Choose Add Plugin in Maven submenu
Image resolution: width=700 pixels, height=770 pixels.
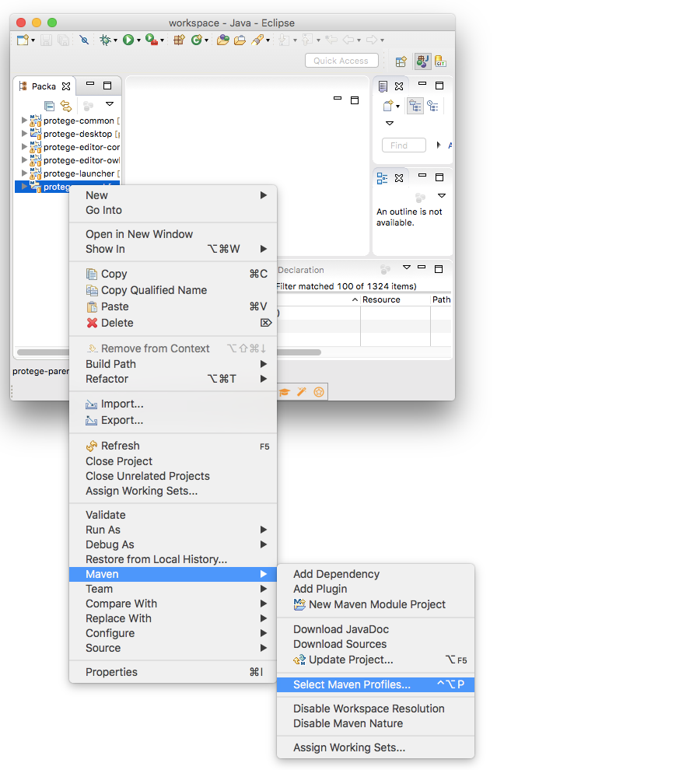(376, 589)
